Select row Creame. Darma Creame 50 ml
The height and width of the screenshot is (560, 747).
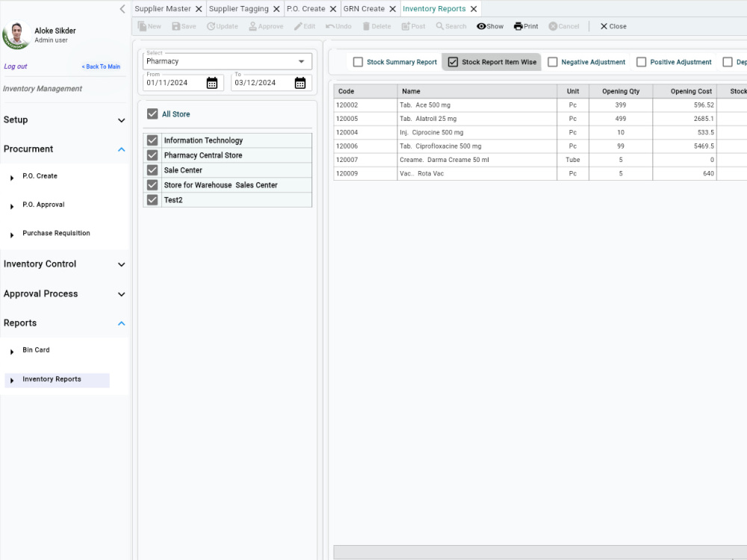point(540,160)
